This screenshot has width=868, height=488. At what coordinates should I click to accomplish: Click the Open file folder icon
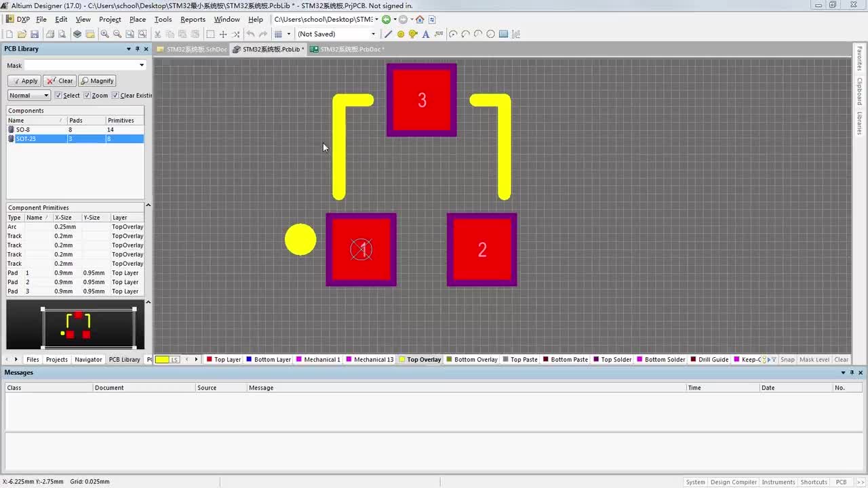tap(22, 34)
